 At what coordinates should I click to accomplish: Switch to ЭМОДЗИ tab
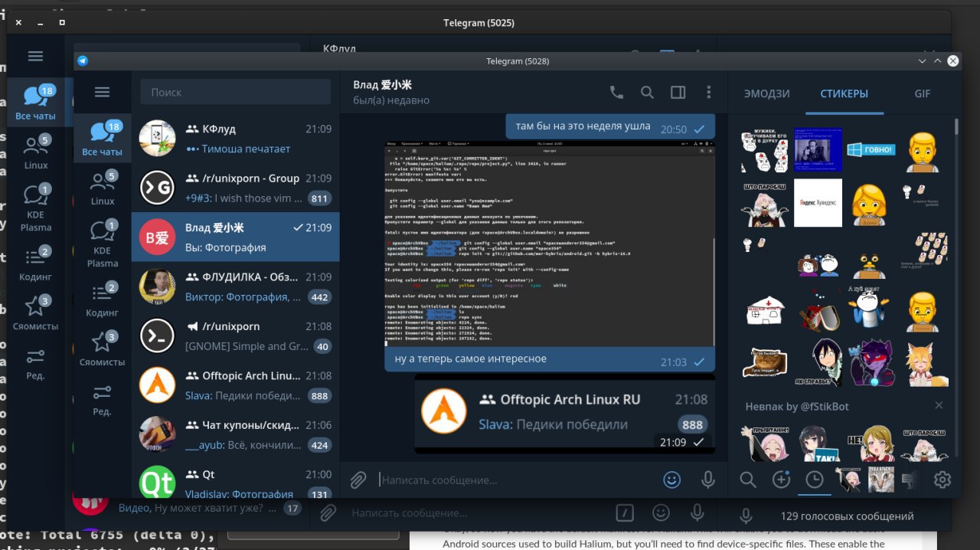point(766,93)
